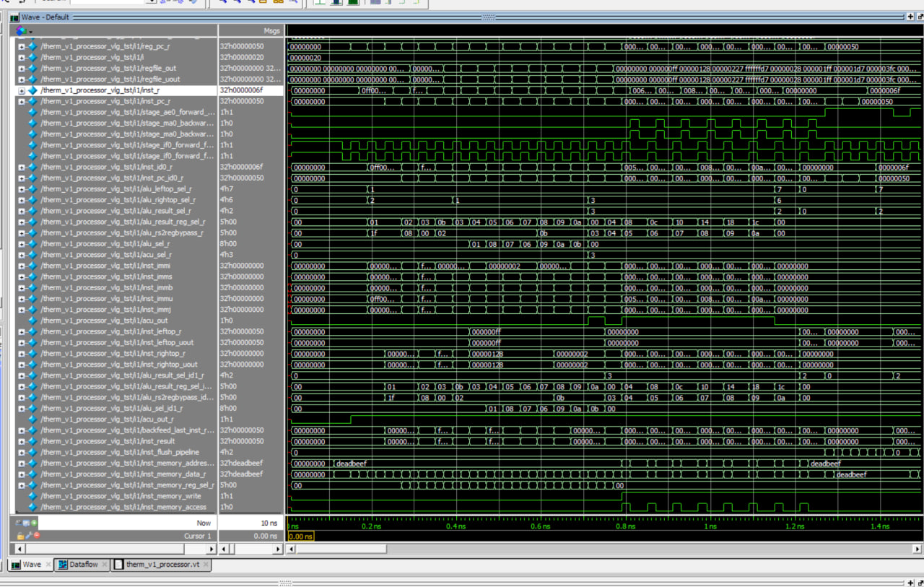Expand the reg_pc_r signal bus
This screenshot has width=924, height=587.
(22, 46)
